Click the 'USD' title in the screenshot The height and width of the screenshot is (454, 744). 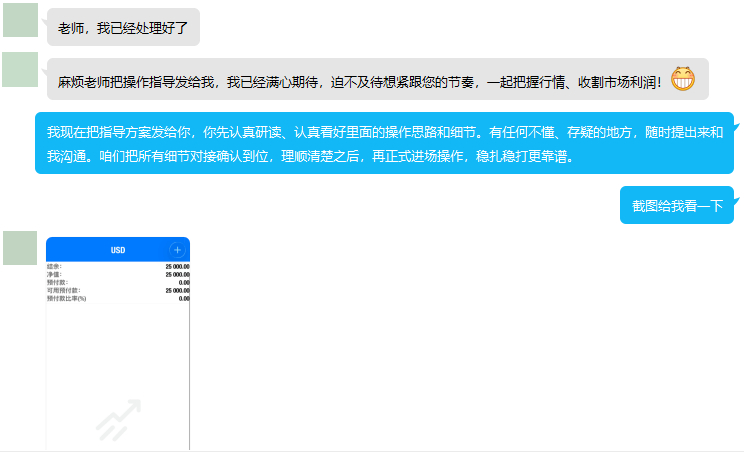point(118,250)
